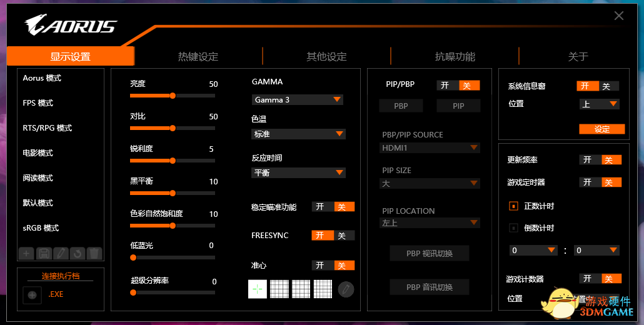Click the AORUS logo
Image resolution: width=644 pixels, height=325 pixels.
pyautogui.click(x=71, y=24)
